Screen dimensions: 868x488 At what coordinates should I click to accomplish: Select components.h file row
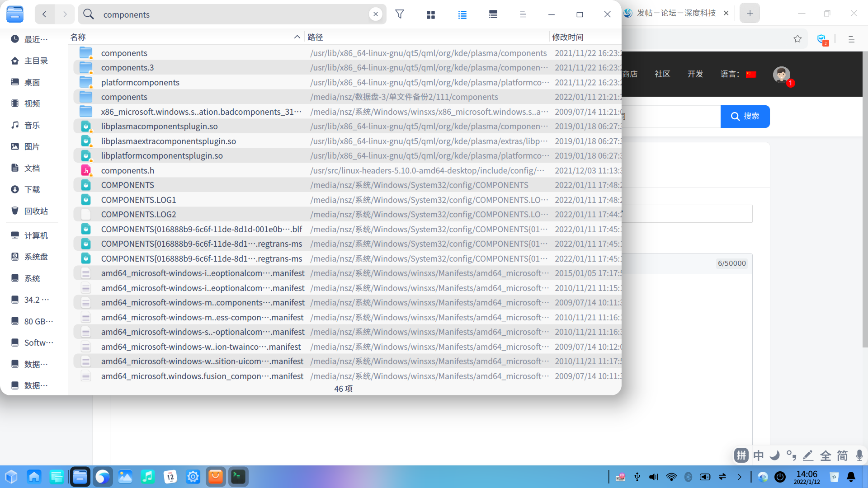(127, 170)
